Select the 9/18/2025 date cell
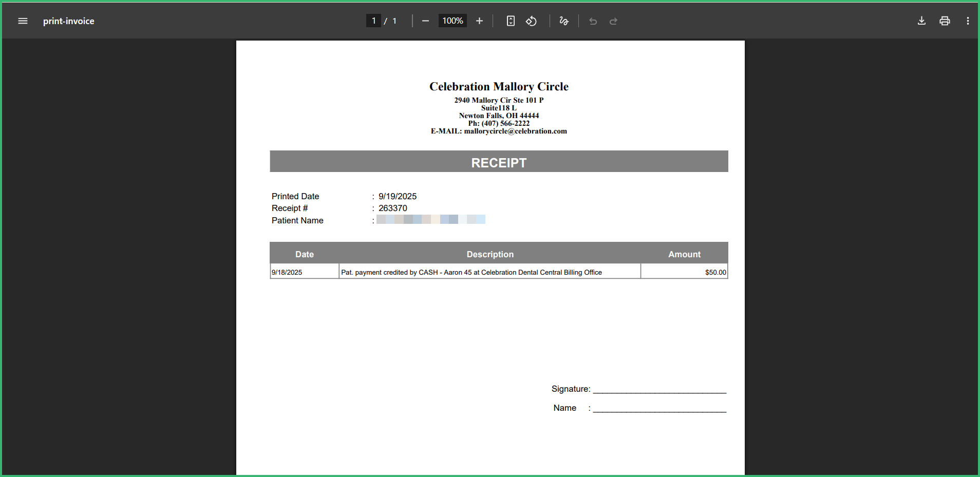The height and width of the screenshot is (477, 980). coord(305,272)
